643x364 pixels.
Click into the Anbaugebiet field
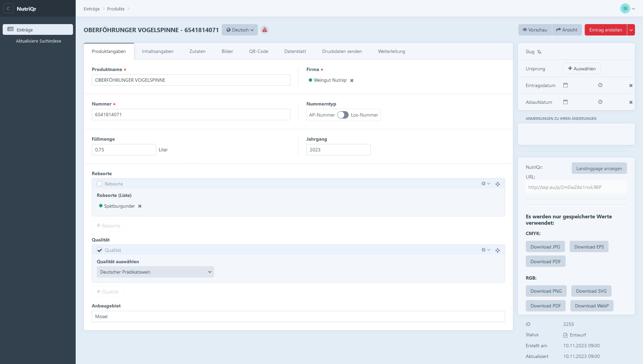tap(298, 316)
